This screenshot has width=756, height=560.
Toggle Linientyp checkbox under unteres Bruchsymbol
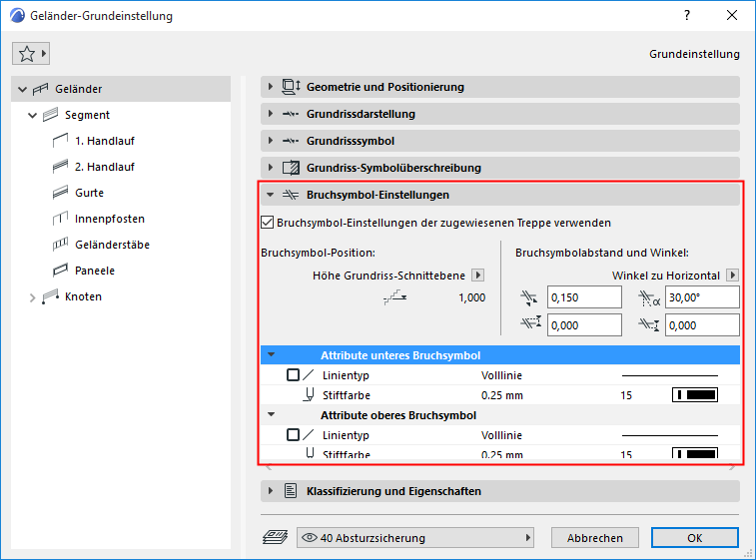point(293,375)
